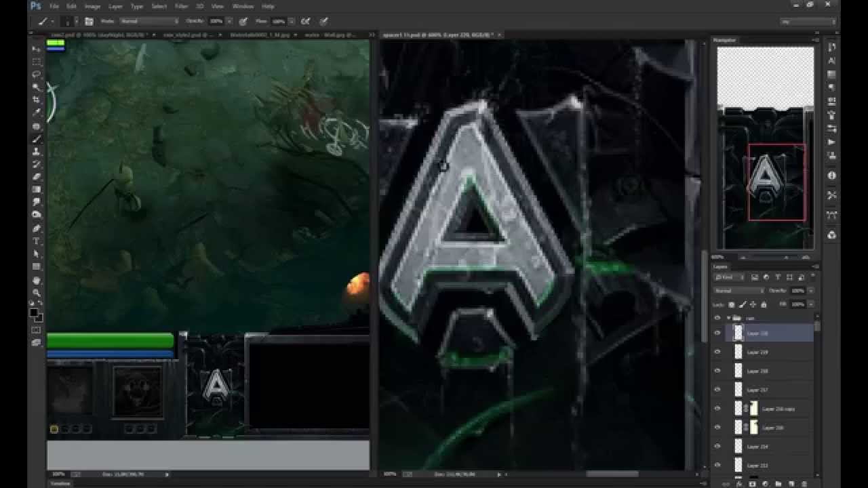Select the Dodge tool
The height and width of the screenshot is (488, 868).
pyautogui.click(x=37, y=216)
